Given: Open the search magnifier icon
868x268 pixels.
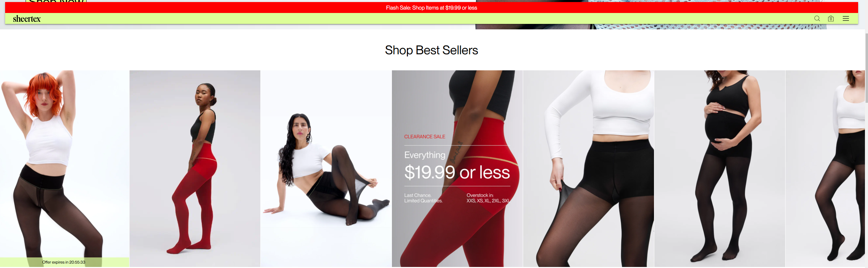Looking at the screenshot, I should (817, 18).
